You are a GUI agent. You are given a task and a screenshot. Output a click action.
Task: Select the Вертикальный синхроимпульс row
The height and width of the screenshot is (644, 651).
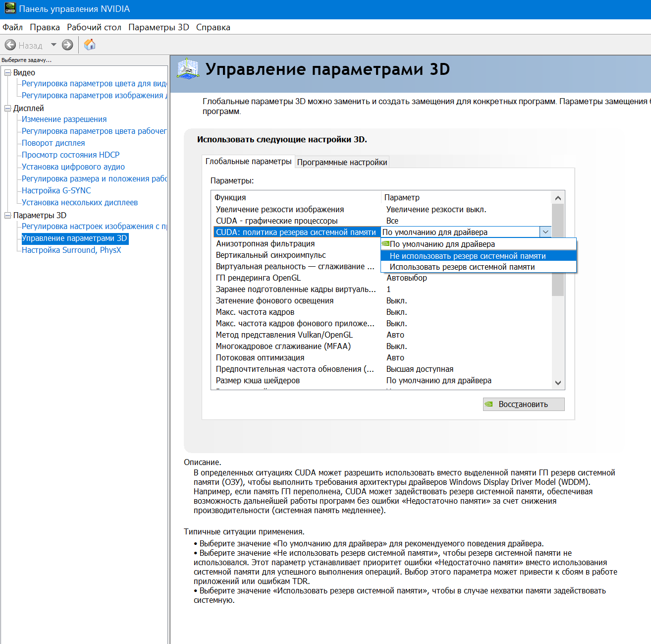click(x=296, y=255)
